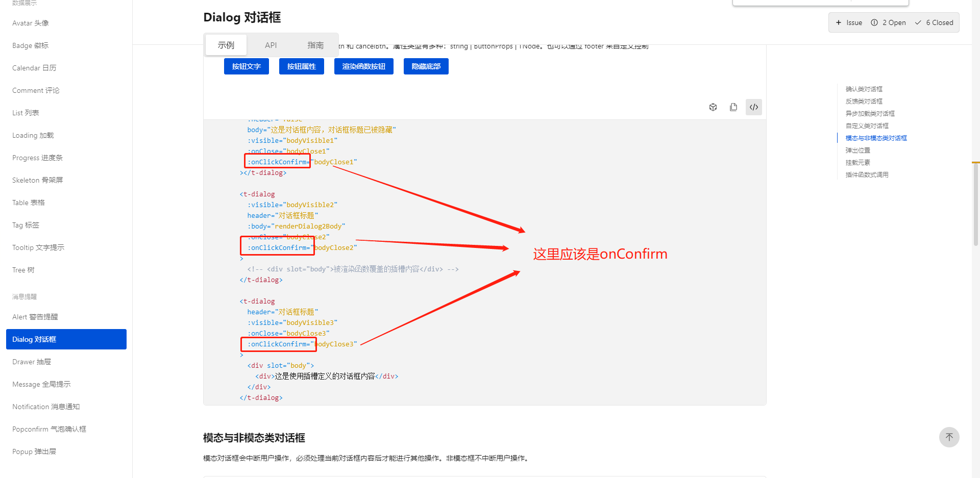Trigger the 按钮文字 demo button

[x=246, y=66]
